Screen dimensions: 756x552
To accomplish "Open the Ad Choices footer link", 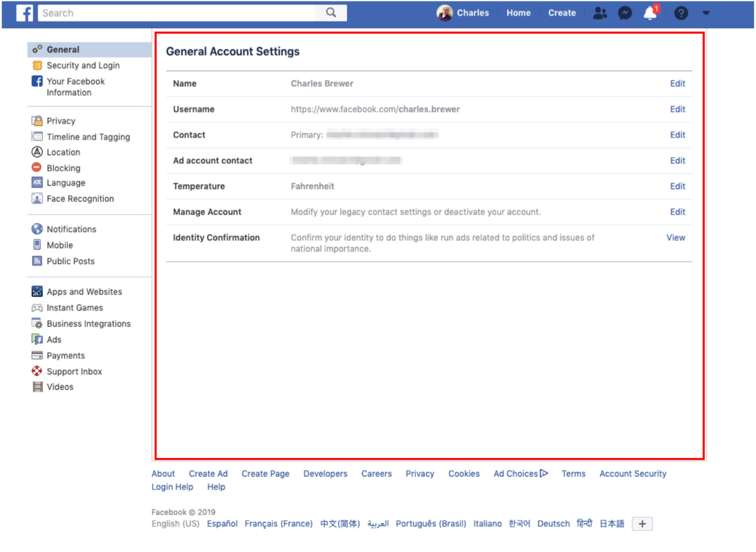I will 521,474.
